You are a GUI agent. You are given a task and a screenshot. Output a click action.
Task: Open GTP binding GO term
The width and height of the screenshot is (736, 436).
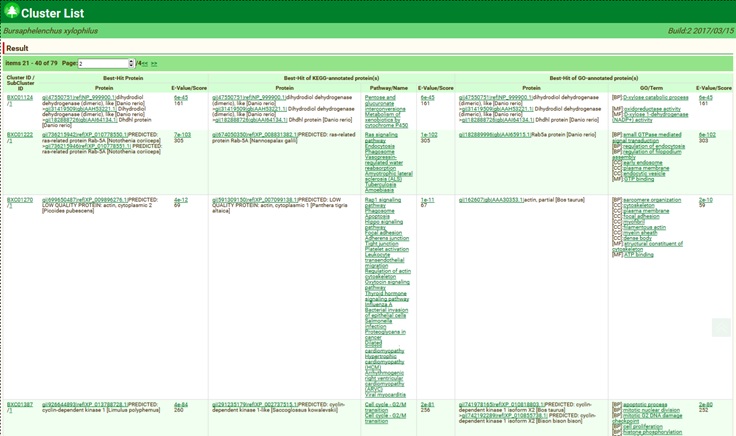[x=638, y=179]
